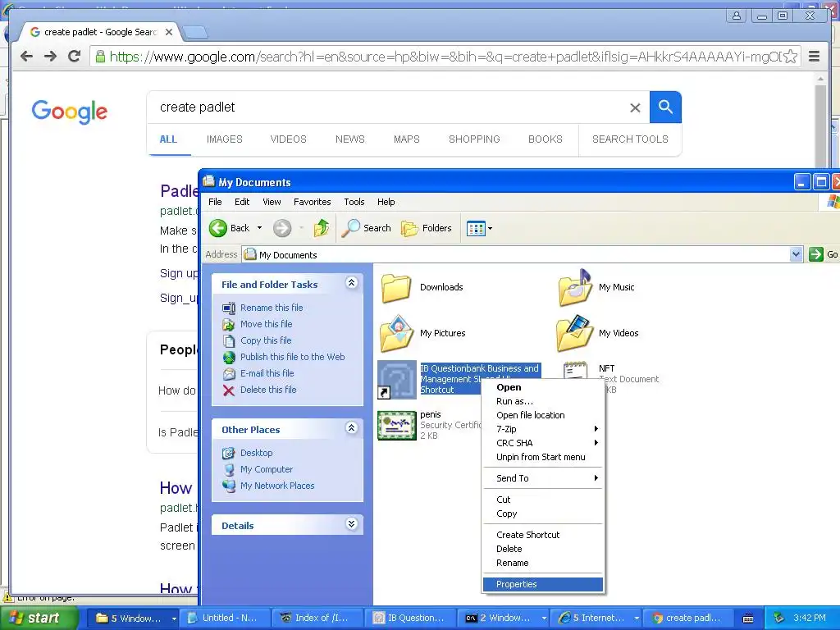Image resolution: width=840 pixels, height=630 pixels.
Task: Click Up folder icon in Explorer
Action: (x=322, y=228)
